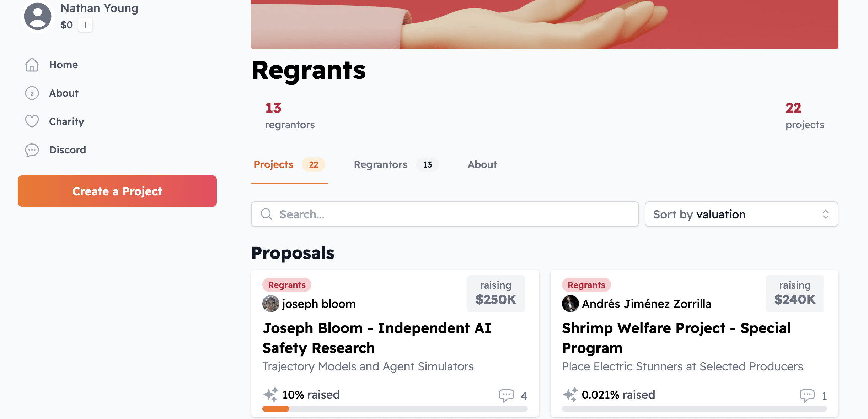
Task: Click the Charity heart icon
Action: click(x=32, y=121)
